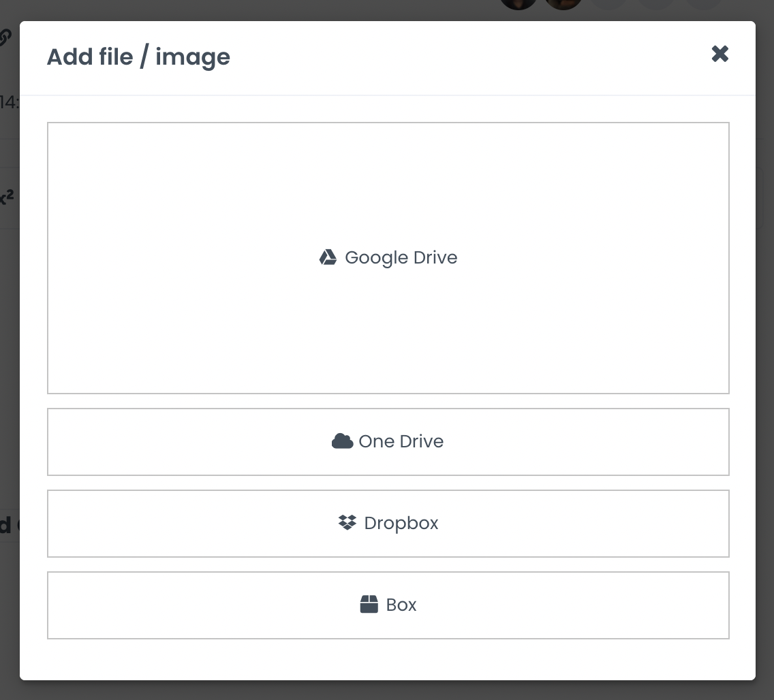Click the superscript x² formatting icon
This screenshot has width=774, height=700.
(x=7, y=198)
